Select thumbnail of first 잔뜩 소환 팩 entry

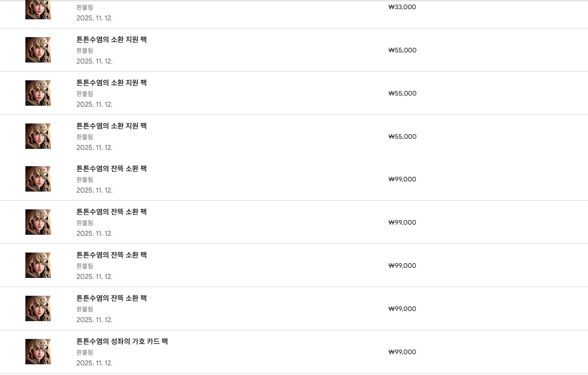[x=38, y=179]
